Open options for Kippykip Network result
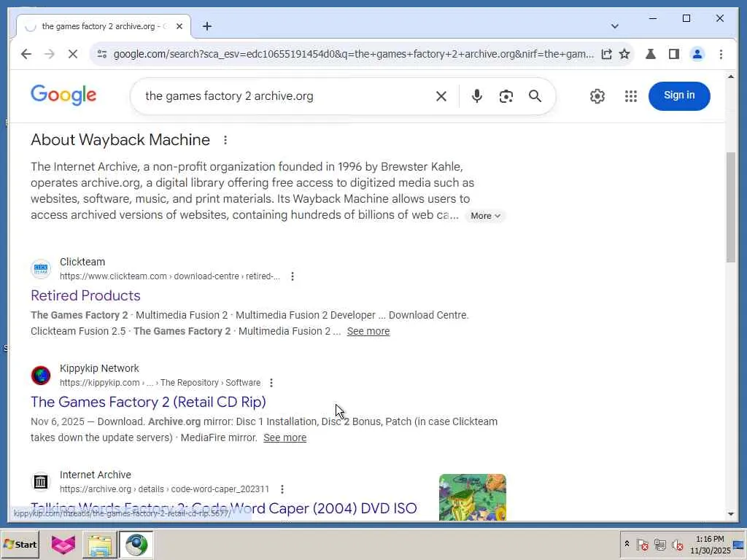747x560 pixels. click(x=271, y=383)
